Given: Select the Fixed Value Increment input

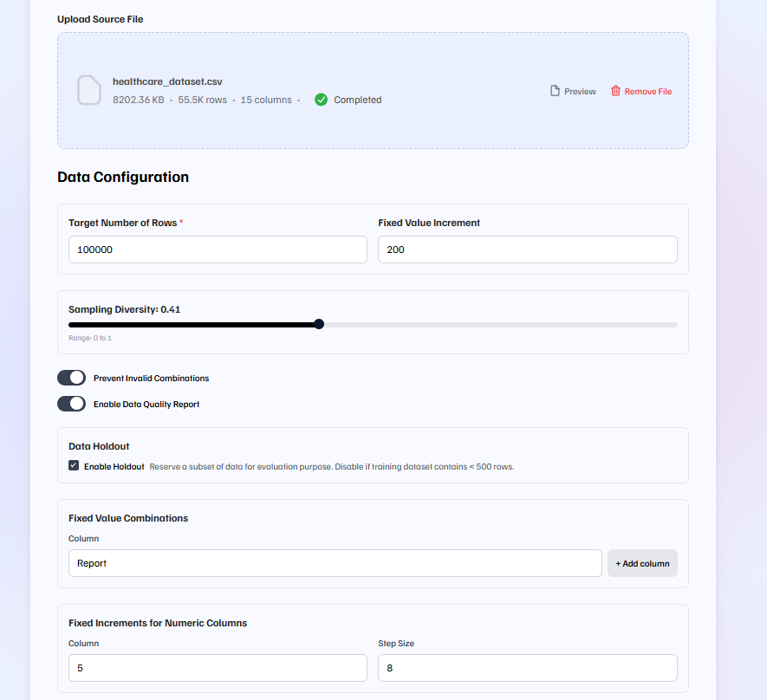Looking at the screenshot, I should point(527,250).
